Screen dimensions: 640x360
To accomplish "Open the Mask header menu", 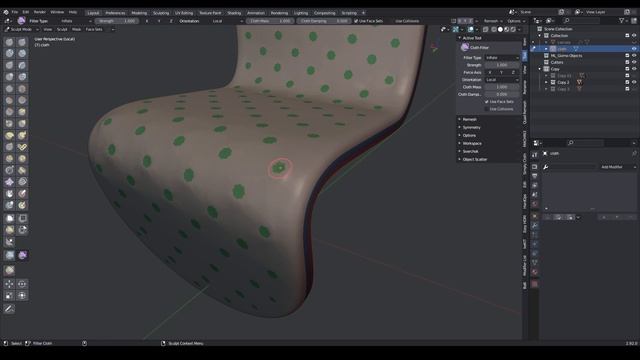I will (x=76, y=29).
